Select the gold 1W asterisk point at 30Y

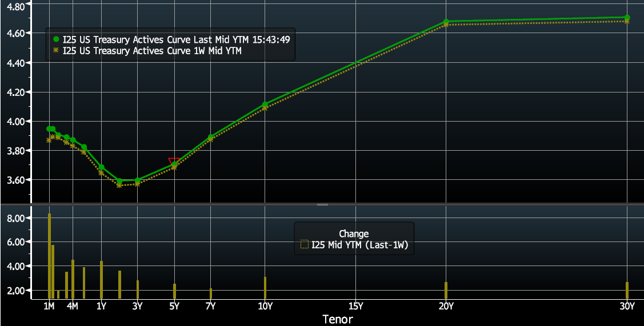tap(627, 21)
